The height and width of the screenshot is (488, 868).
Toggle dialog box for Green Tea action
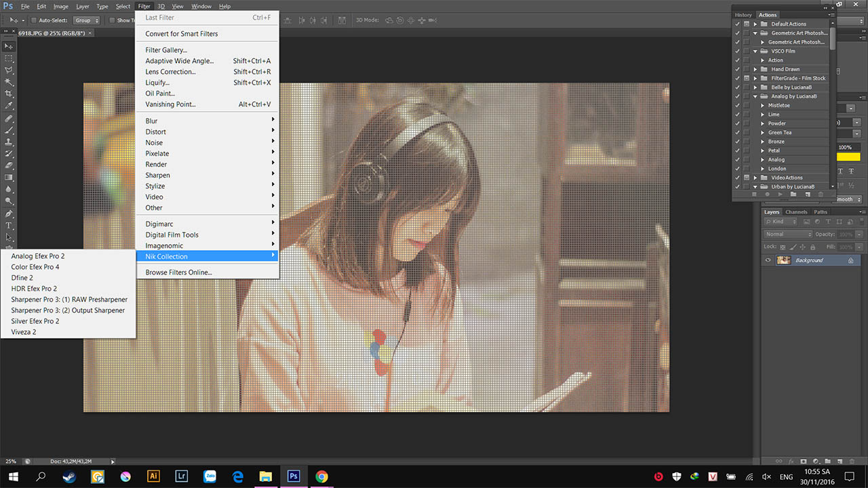pos(747,132)
